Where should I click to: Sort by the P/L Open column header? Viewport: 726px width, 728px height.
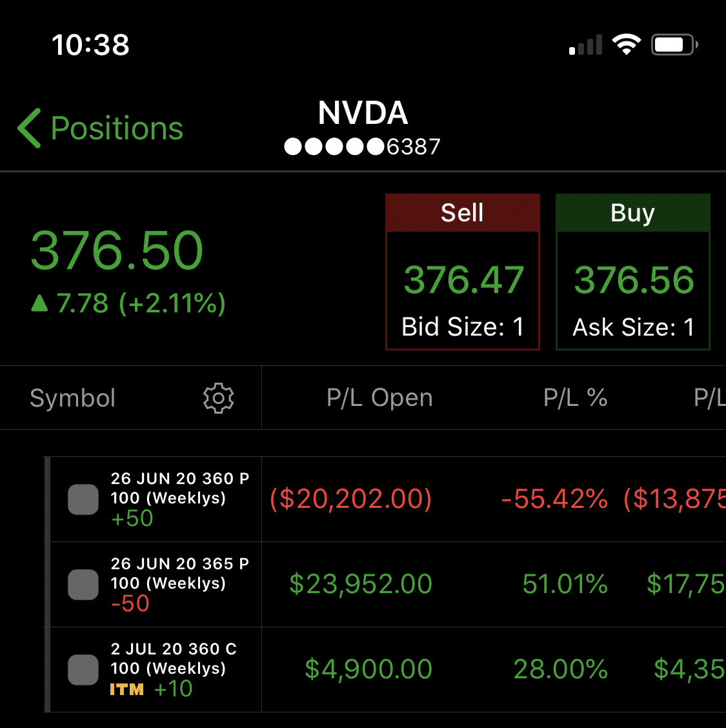(x=379, y=398)
